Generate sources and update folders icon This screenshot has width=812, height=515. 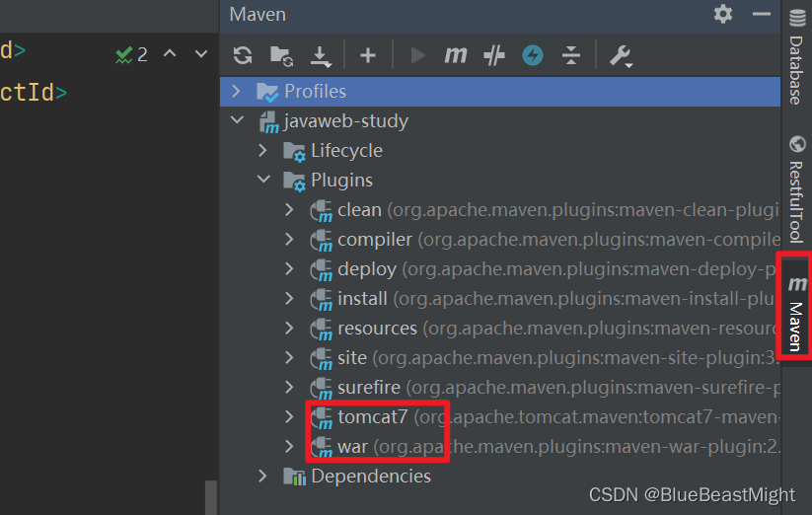pyautogui.click(x=282, y=55)
